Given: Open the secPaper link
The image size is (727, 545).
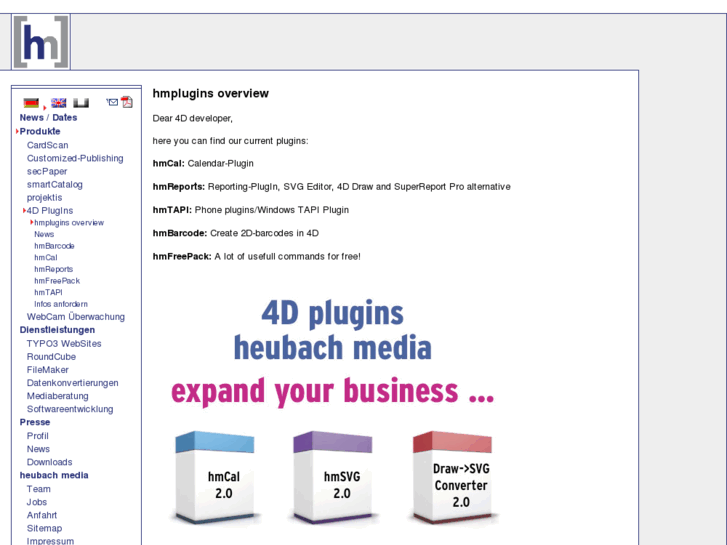Looking at the screenshot, I should [47, 171].
